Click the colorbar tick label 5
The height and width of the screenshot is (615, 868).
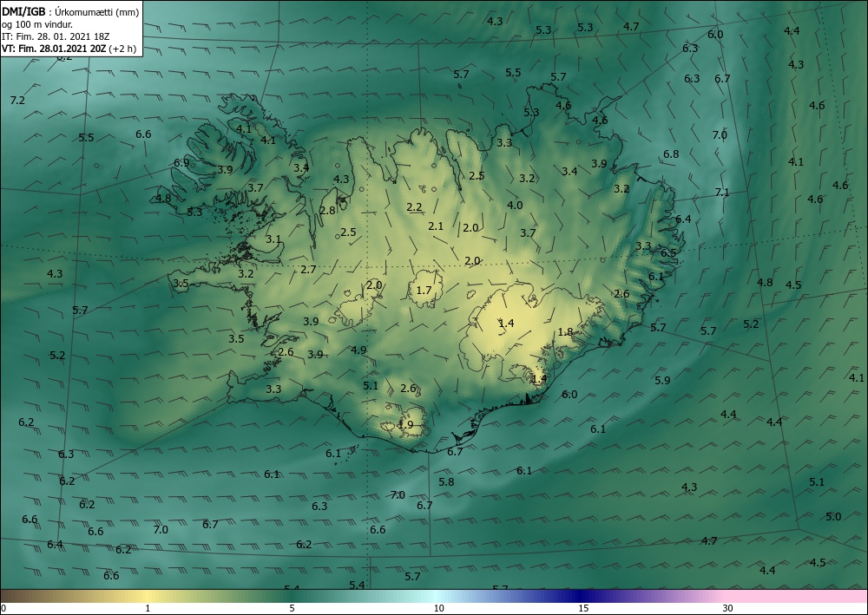pyautogui.click(x=292, y=608)
